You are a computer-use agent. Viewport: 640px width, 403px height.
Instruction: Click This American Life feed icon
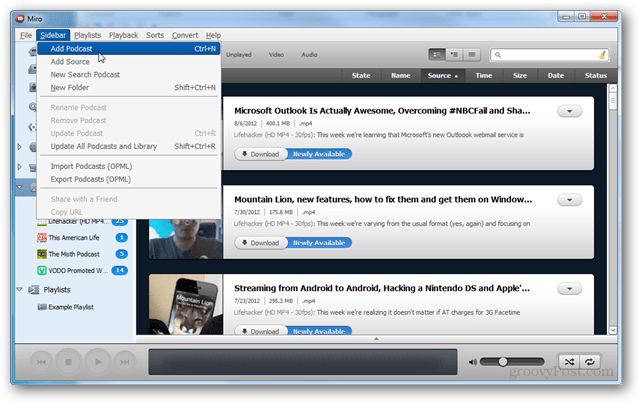pyautogui.click(x=42, y=238)
